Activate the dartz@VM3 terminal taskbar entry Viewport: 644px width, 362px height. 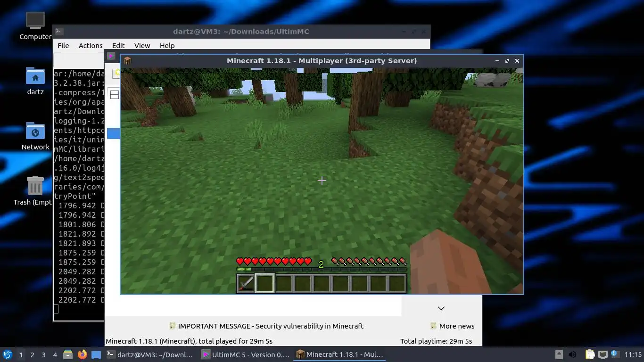coord(150,354)
